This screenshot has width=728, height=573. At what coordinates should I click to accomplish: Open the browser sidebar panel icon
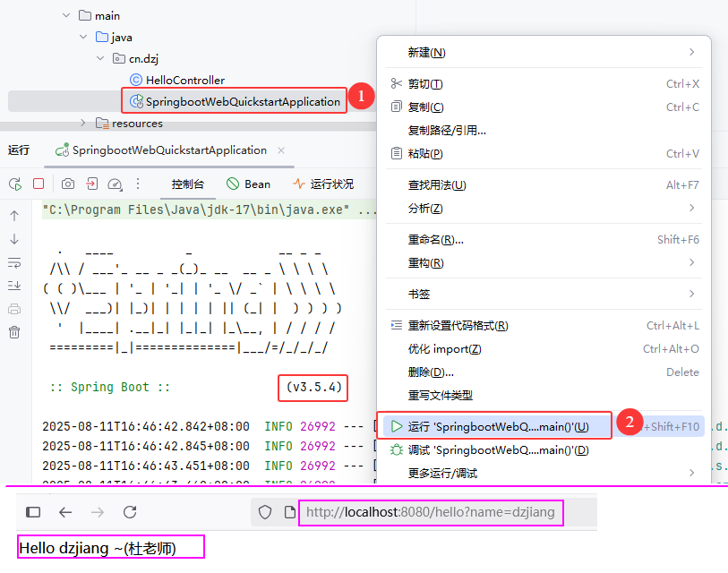33,512
